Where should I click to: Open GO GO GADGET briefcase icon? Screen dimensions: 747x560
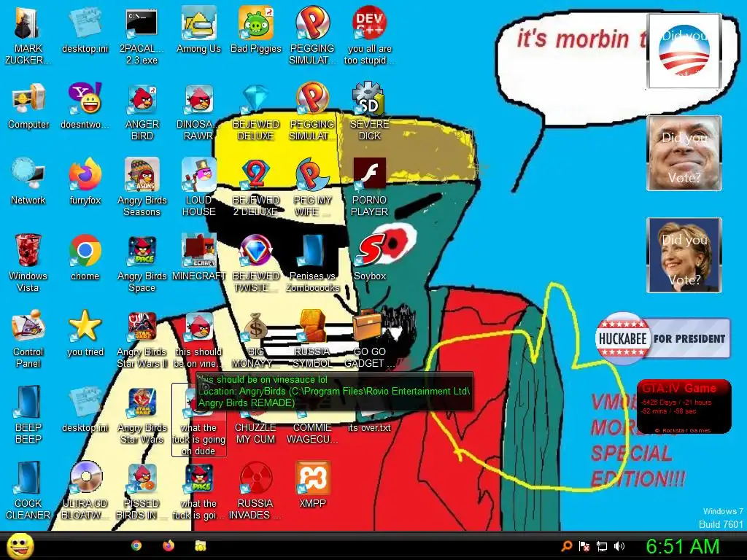coord(369,339)
